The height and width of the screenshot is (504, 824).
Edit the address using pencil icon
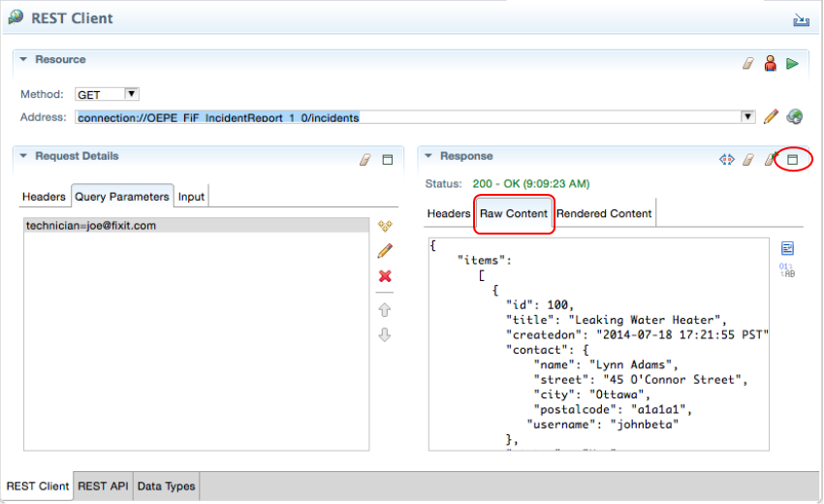pos(771,116)
